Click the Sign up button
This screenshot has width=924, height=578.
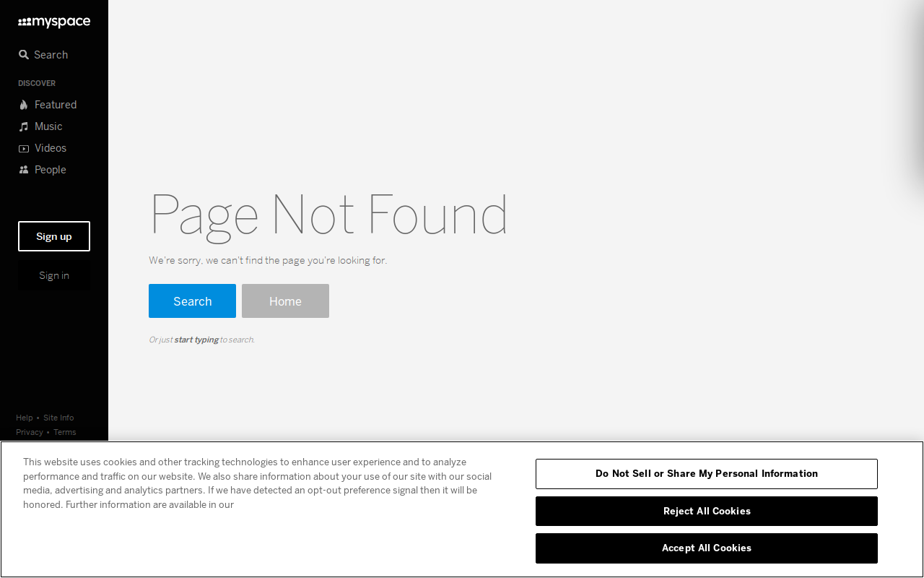[x=54, y=236]
